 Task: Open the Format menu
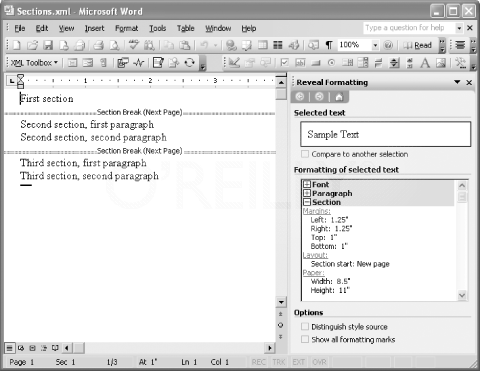tap(126, 28)
